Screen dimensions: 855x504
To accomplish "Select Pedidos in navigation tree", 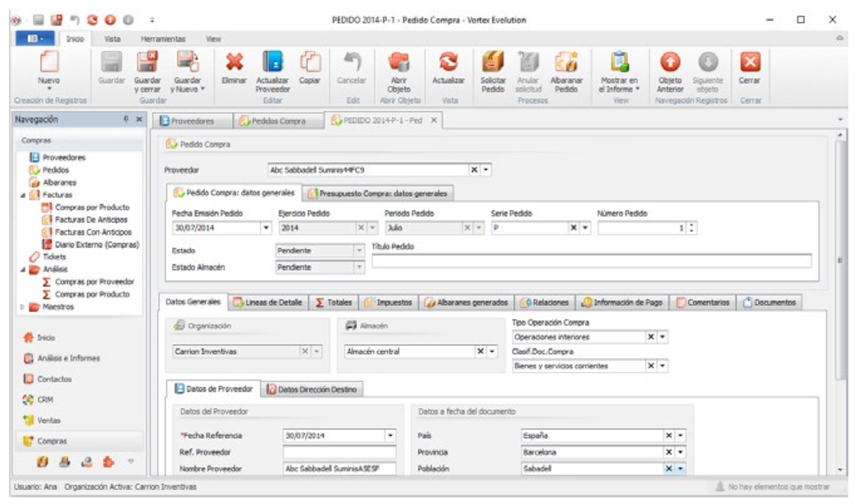I will click(56, 170).
